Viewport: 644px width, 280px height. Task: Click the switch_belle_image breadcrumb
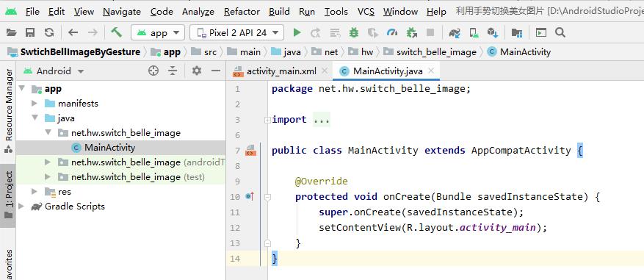click(430, 51)
